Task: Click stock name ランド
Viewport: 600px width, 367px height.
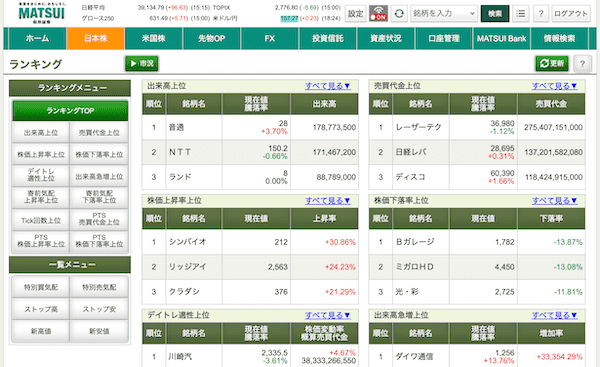Action: tap(180, 177)
